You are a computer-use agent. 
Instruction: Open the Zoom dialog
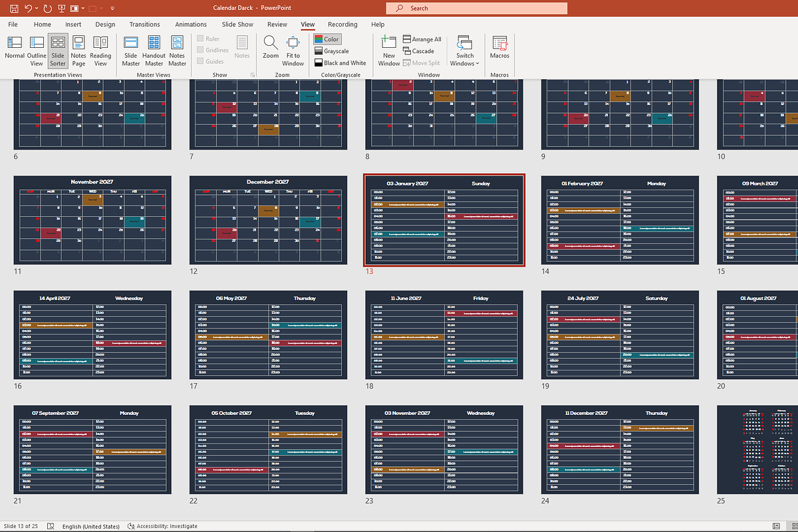tap(271, 48)
